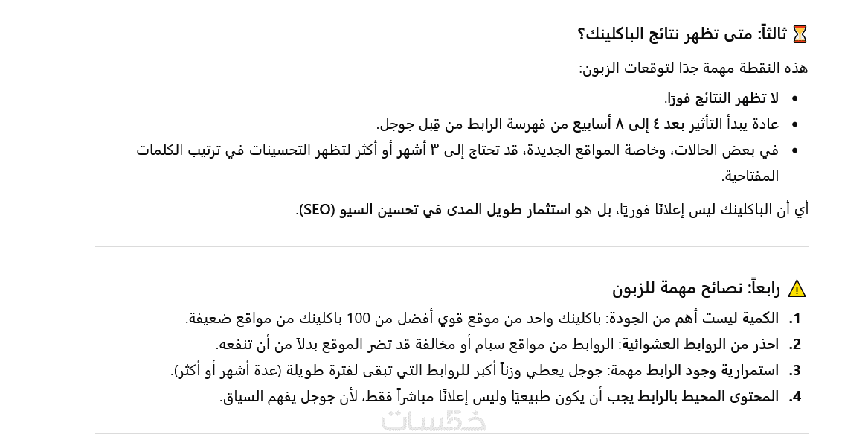The height and width of the screenshot is (440, 868).
Task: Click the list number 1. marker
Action: pos(795,318)
